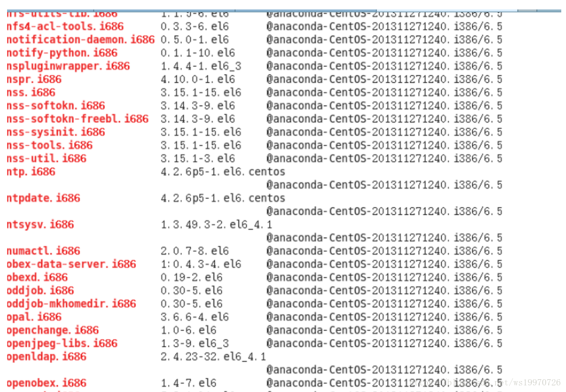The image size is (566, 392).
Task: Select the package name ntpdate.i686
Action: click(43, 198)
